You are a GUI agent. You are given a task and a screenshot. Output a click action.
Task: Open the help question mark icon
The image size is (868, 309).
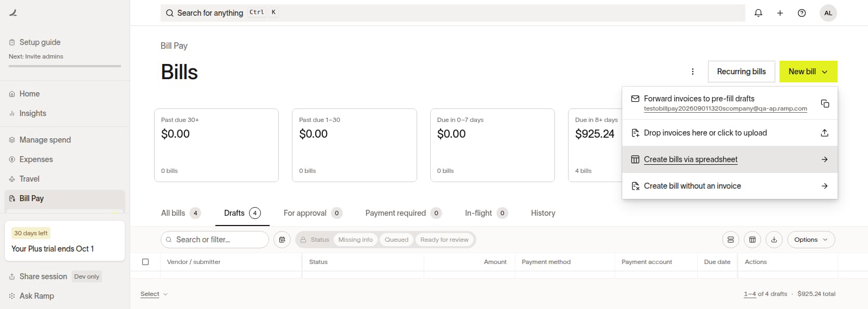click(802, 13)
